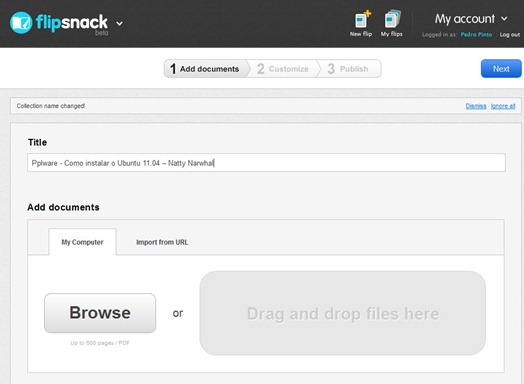Switch to the My Computer tab
Viewport: 524px width, 384px height.
tap(83, 242)
